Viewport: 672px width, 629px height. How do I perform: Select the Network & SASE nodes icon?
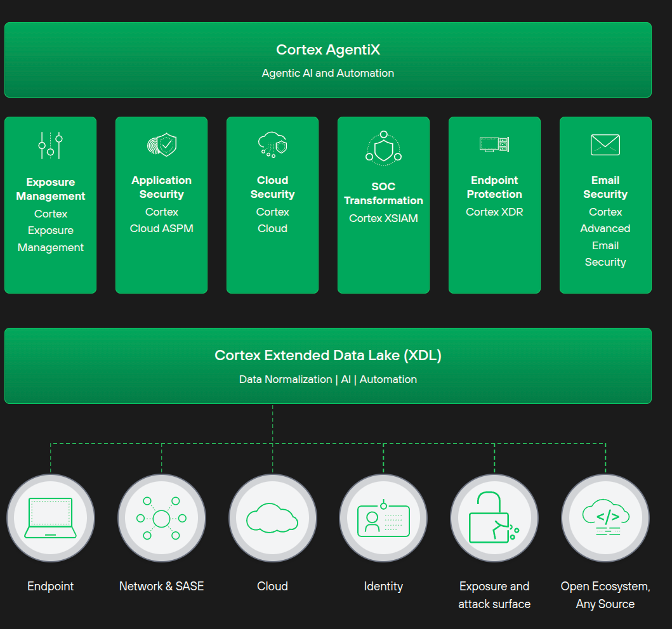point(162,518)
